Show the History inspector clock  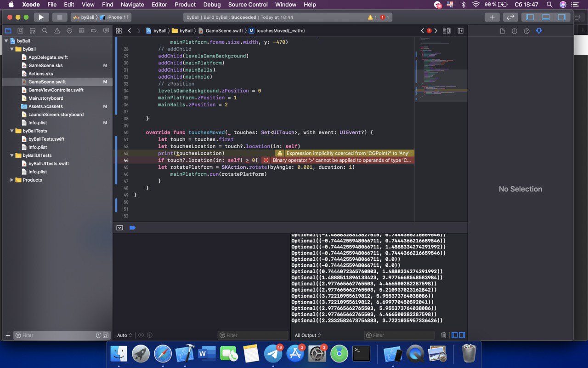click(514, 31)
